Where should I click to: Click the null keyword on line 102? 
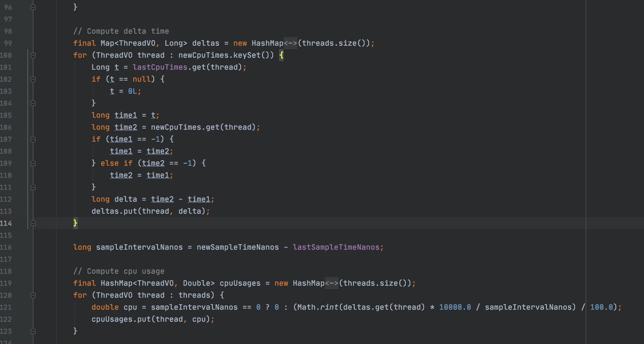point(142,79)
